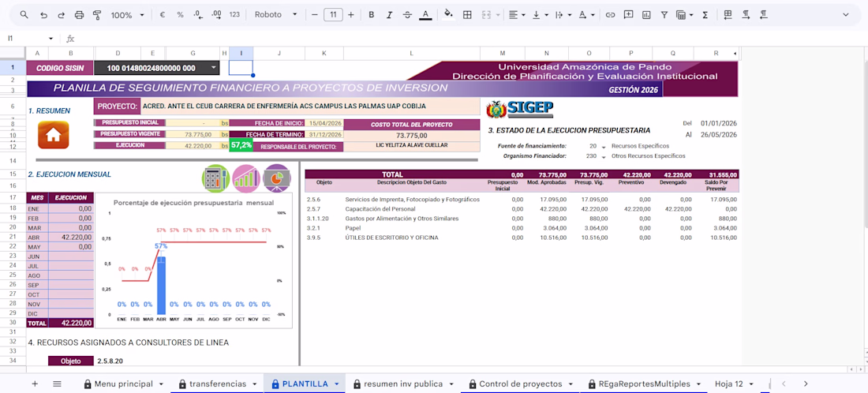This screenshot has width=868, height=393.
Task: Open the vertical align dropdown
Action: pos(540,15)
